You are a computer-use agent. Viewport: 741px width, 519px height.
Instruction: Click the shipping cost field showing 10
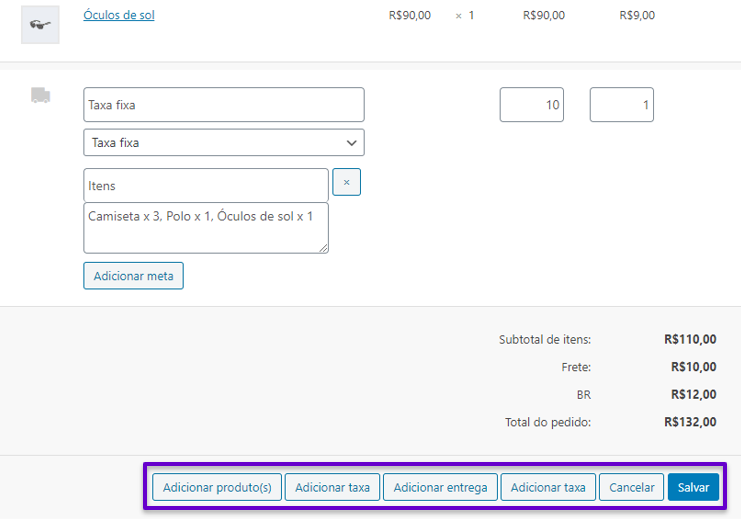pyautogui.click(x=532, y=104)
